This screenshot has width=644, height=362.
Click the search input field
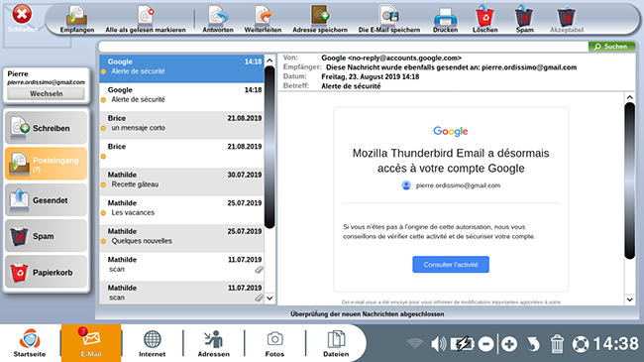point(344,47)
